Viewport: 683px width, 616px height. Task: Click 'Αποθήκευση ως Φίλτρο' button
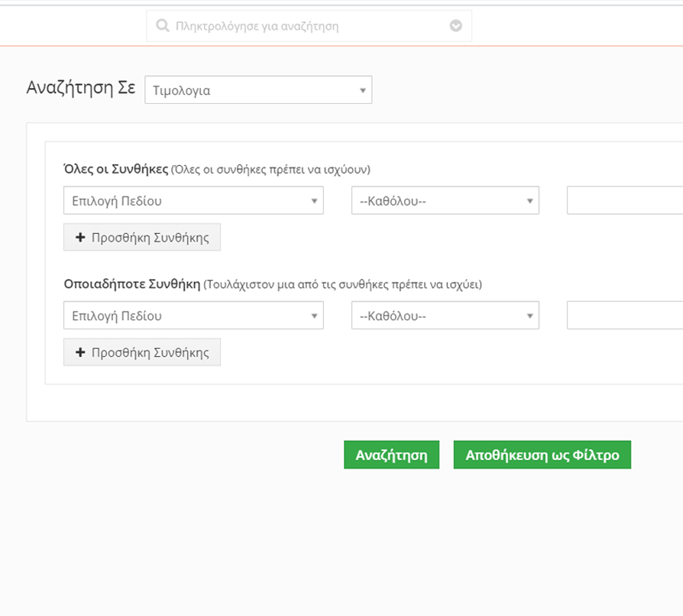pos(542,455)
